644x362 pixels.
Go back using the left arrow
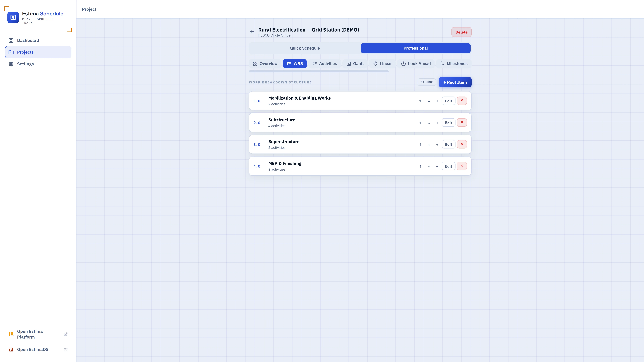tap(252, 32)
